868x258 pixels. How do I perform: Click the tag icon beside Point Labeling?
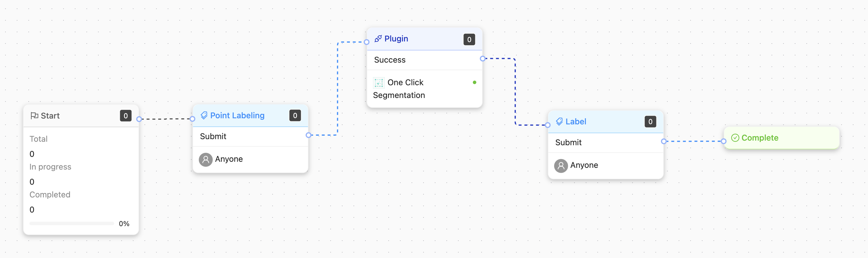click(204, 115)
